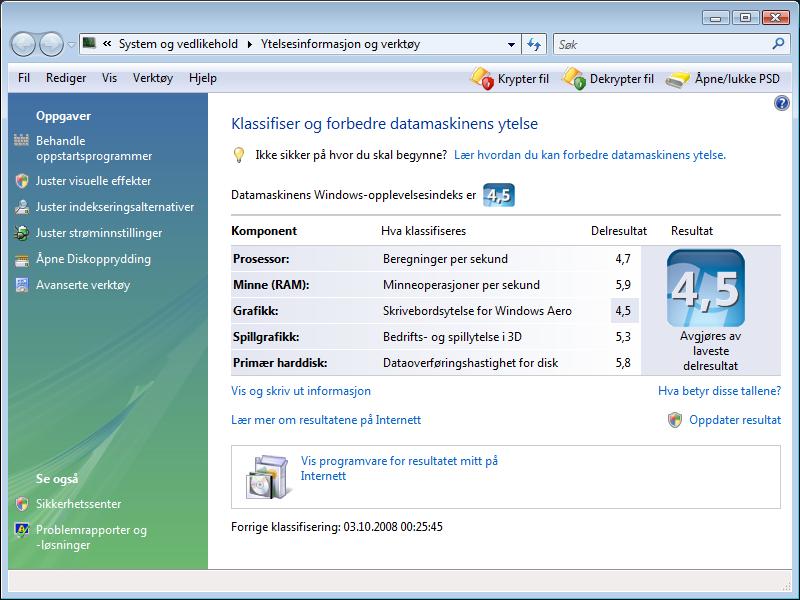Click the Problemrapporter og -løsninger icon

[x=21, y=530]
